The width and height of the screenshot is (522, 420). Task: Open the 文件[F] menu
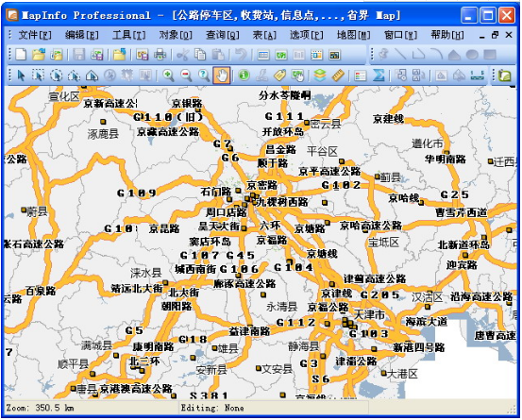pos(35,35)
